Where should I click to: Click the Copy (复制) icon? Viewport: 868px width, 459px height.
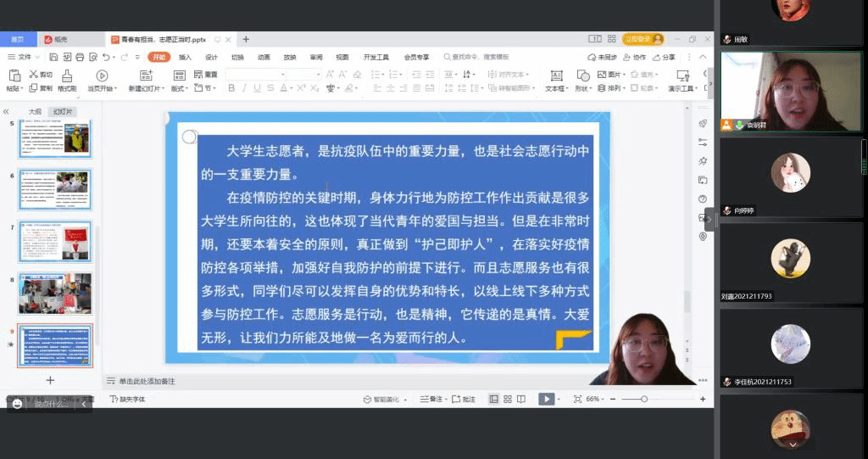(x=33, y=88)
